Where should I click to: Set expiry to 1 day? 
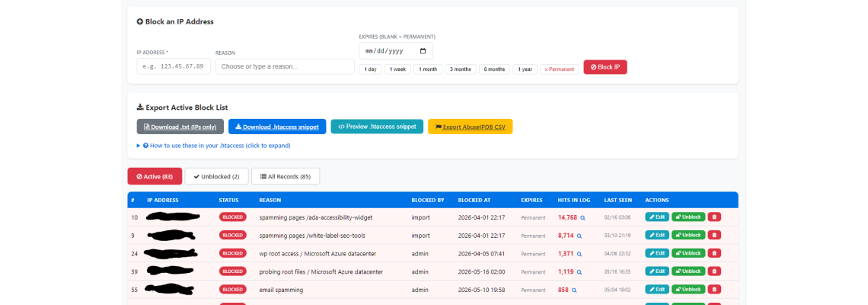coord(370,69)
